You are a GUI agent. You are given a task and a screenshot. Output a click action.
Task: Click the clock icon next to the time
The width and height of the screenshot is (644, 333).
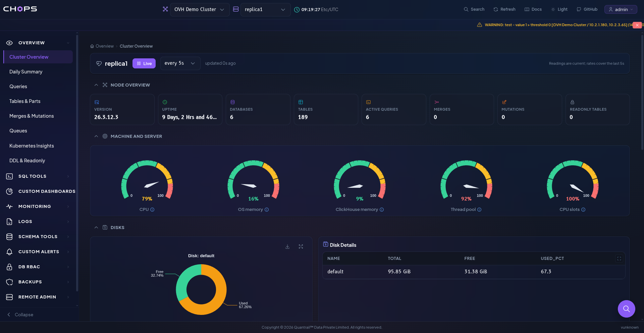tap(297, 10)
